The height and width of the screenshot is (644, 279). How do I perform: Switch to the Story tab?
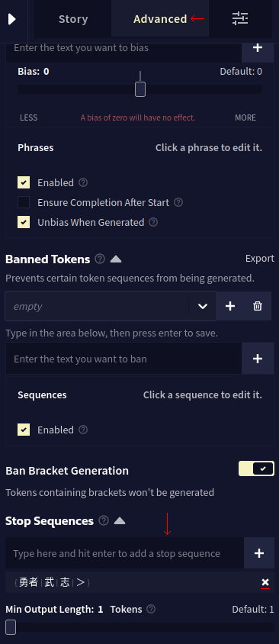[73, 19]
